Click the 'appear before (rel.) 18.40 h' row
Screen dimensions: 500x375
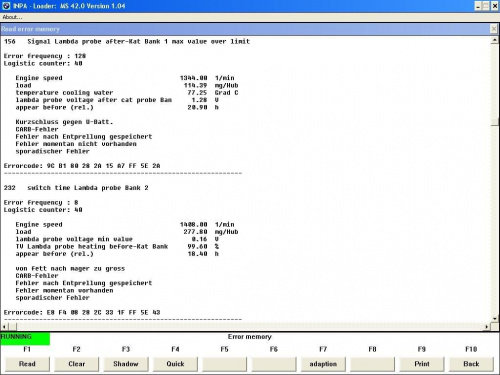point(117,254)
